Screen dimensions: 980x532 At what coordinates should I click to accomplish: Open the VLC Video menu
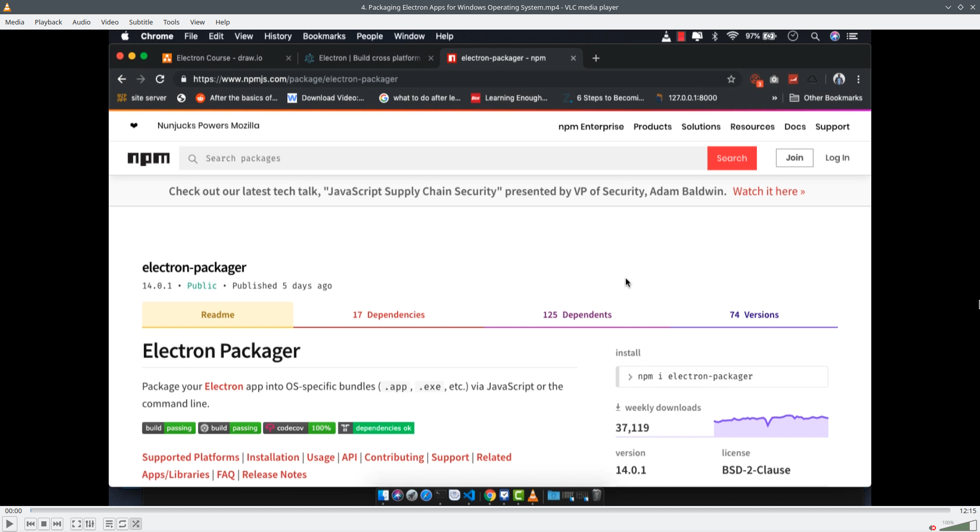click(x=110, y=22)
